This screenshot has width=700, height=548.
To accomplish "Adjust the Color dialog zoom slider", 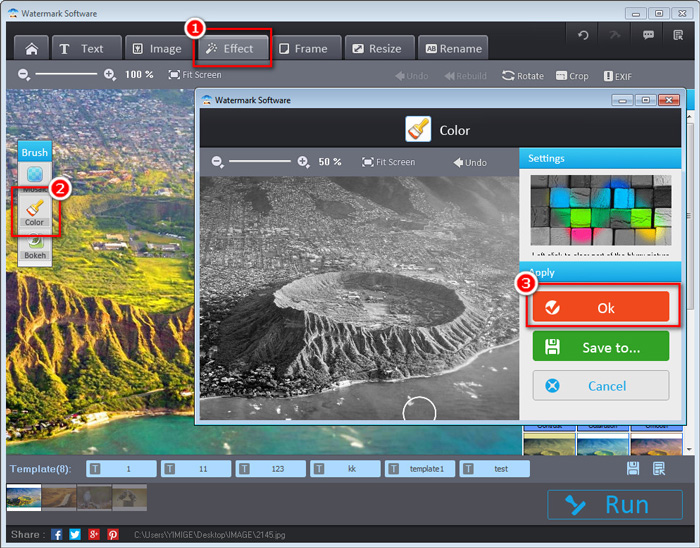I will 260,161.
